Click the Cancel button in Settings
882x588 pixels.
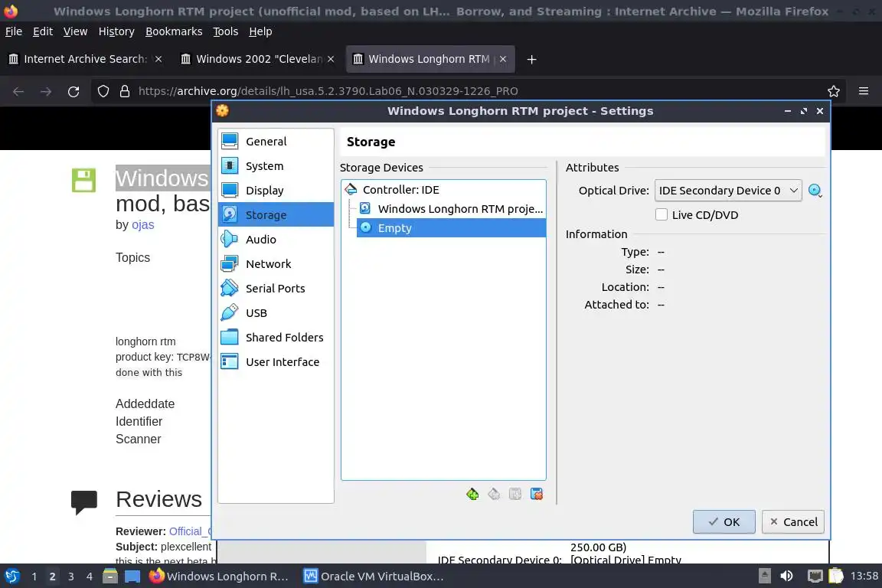coord(793,521)
